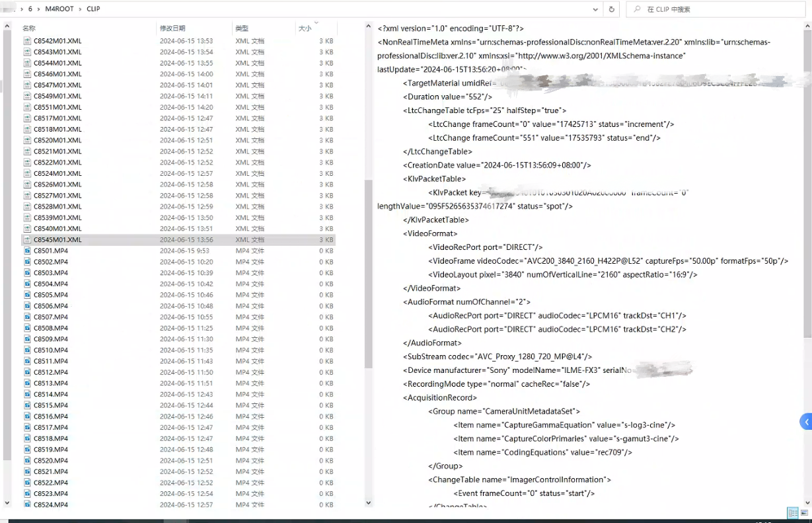Click the preview pane scrollbar up arrow
The width and height of the screenshot is (812, 523).
point(807,26)
